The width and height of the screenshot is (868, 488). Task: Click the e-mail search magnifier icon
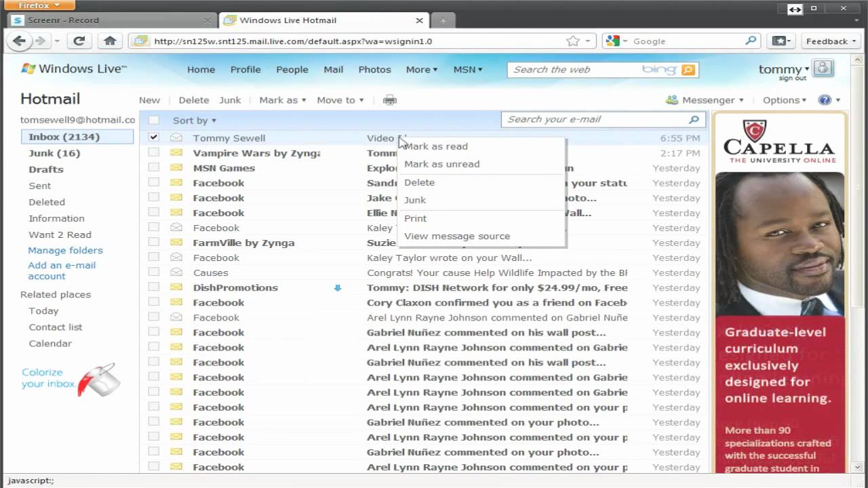tap(694, 119)
